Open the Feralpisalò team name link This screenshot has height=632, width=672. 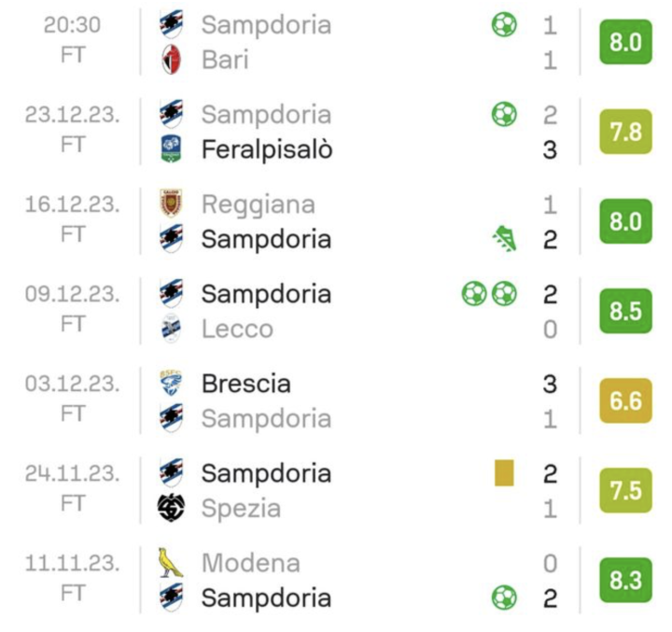[x=266, y=149]
